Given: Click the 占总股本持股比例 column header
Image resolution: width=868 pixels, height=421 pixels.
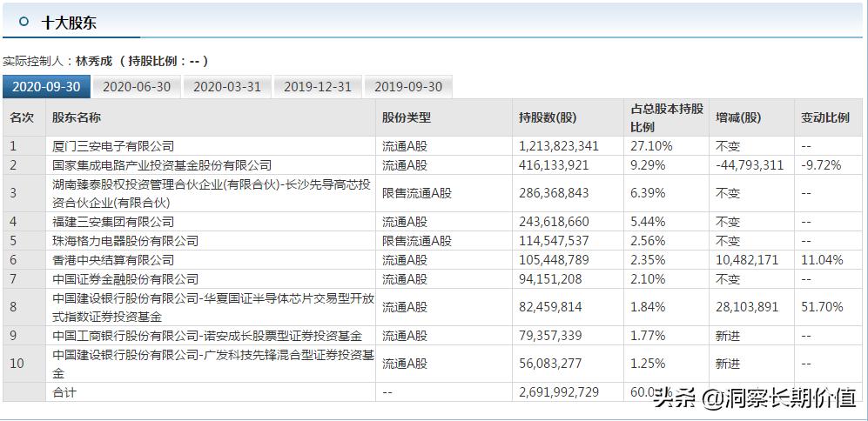Looking at the screenshot, I should 667,117.
